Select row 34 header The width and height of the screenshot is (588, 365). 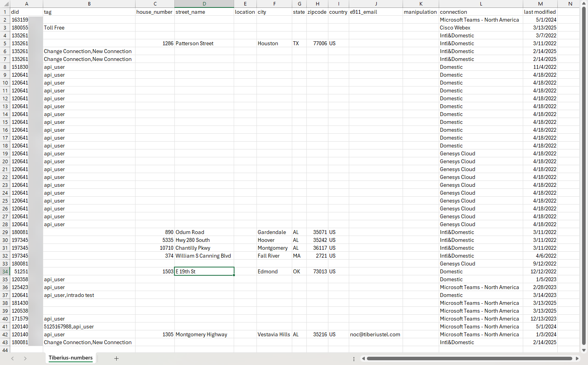(5, 271)
